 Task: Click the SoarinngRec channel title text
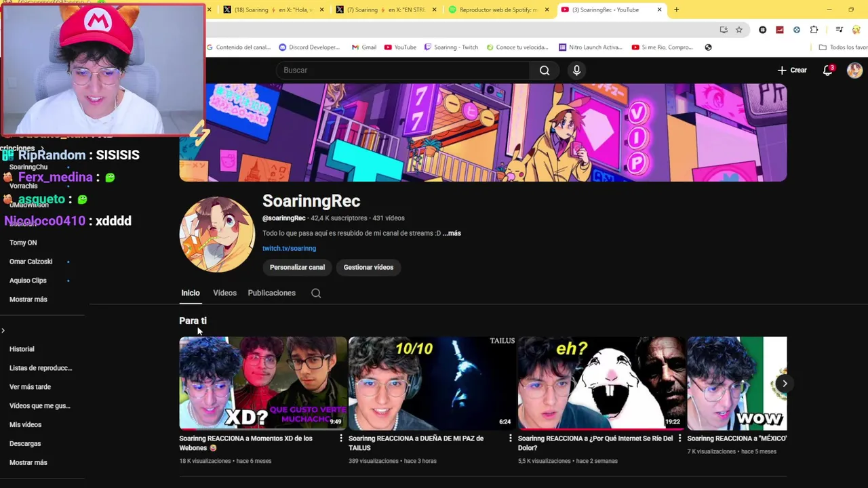[x=311, y=201]
